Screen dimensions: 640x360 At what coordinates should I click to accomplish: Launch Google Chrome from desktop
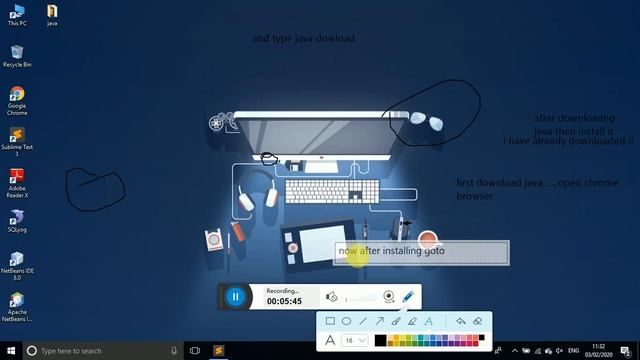pyautogui.click(x=17, y=101)
